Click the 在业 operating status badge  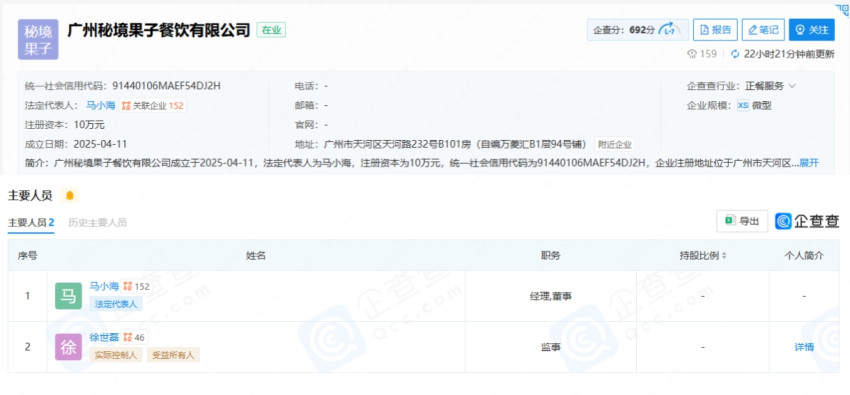(x=271, y=30)
